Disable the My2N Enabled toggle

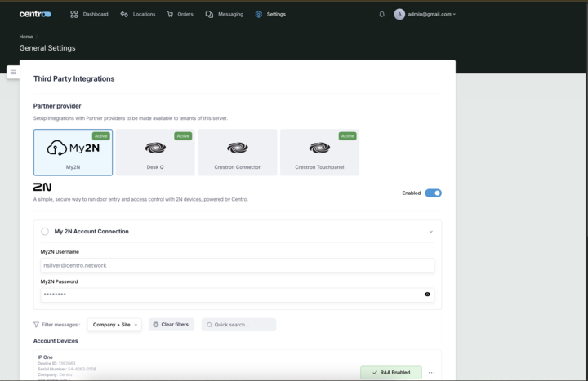[x=433, y=193]
